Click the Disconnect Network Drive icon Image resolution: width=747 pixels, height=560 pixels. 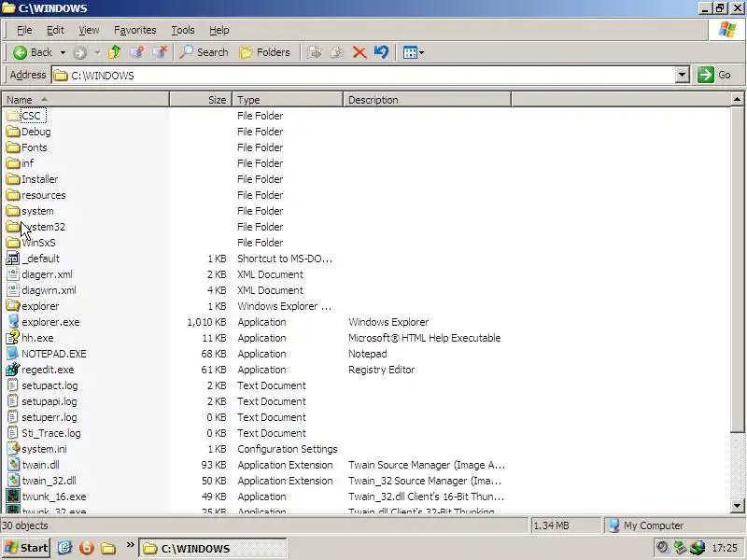tap(160, 52)
